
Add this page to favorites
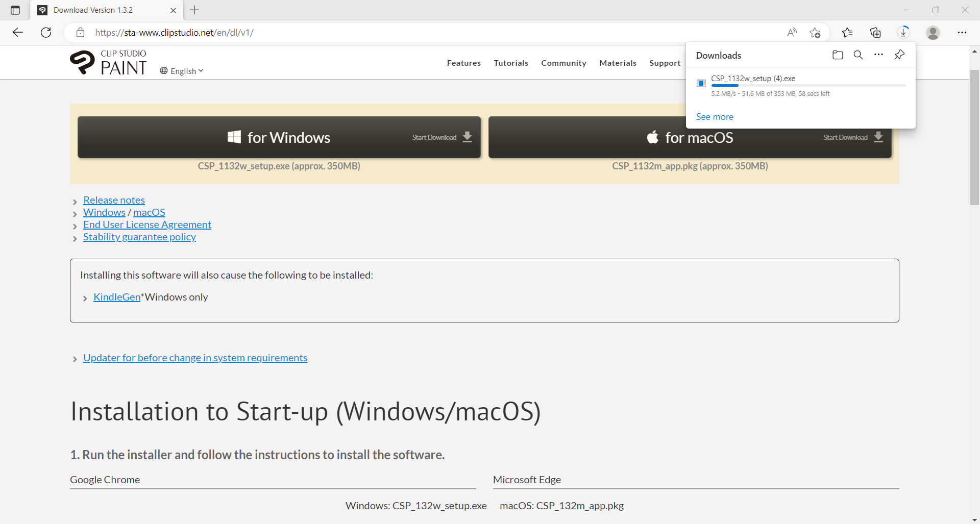point(815,33)
